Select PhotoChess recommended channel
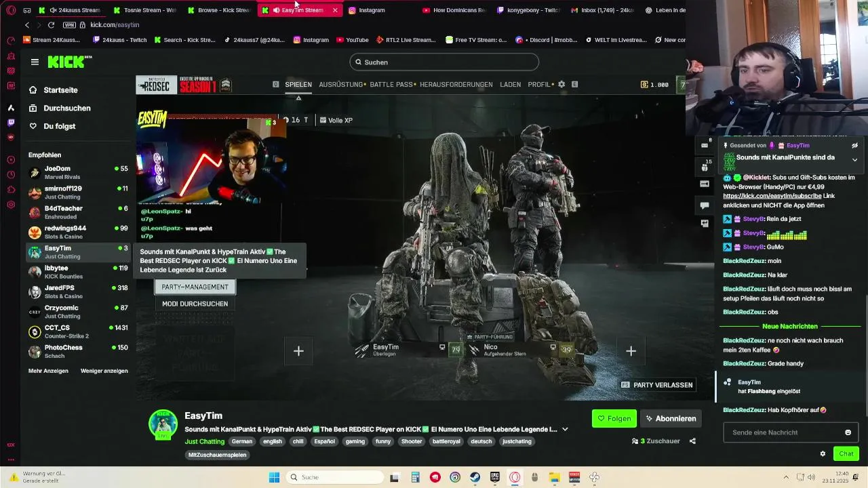Screen dimensions: 868x488 tap(78, 351)
